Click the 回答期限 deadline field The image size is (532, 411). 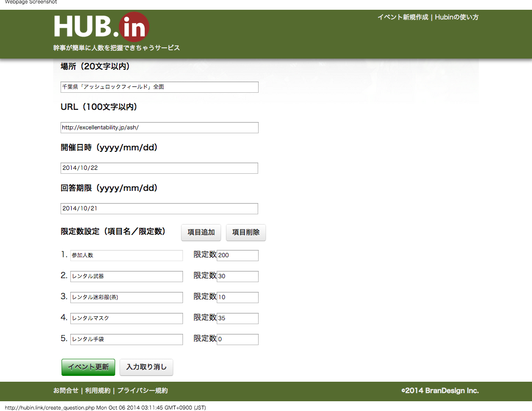pos(159,208)
